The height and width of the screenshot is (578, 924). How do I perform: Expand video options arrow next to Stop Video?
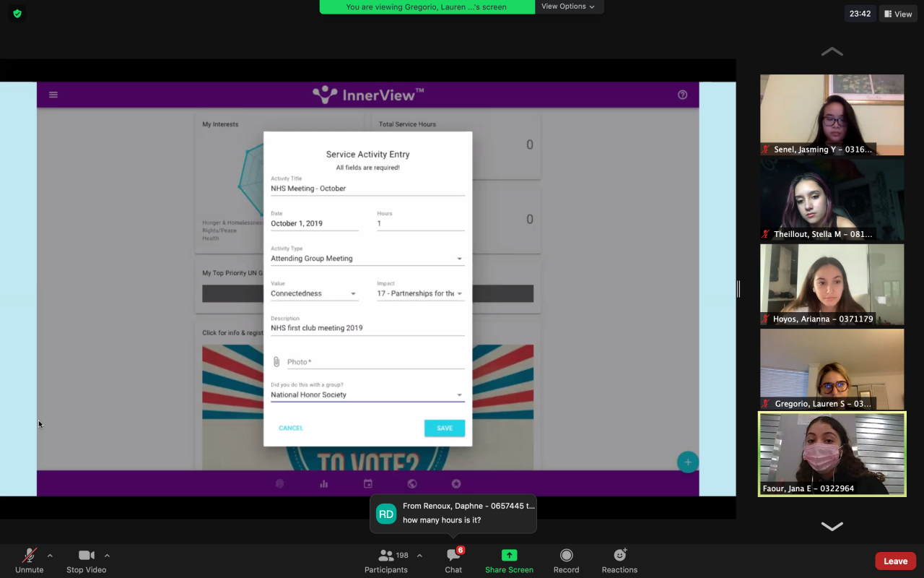(107, 556)
